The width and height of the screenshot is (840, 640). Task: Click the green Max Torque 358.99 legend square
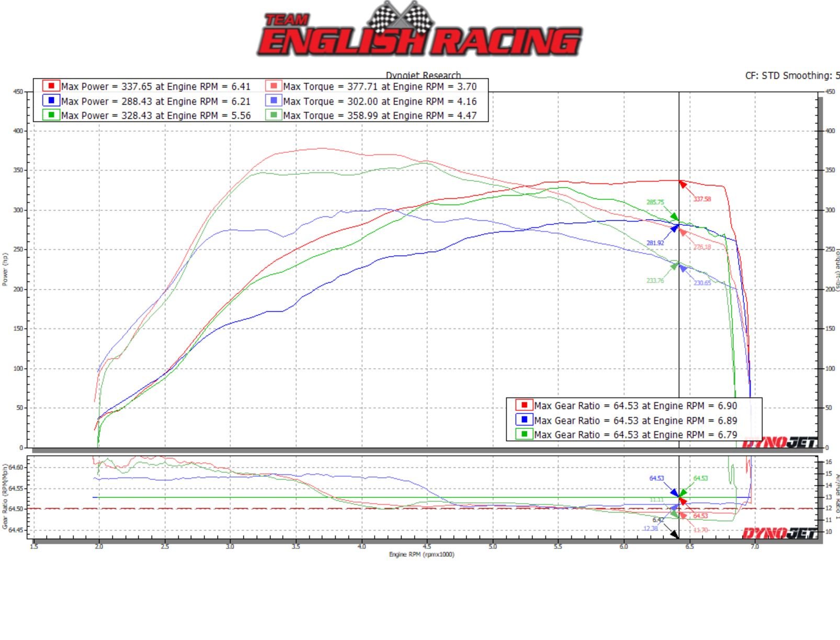pyautogui.click(x=273, y=116)
